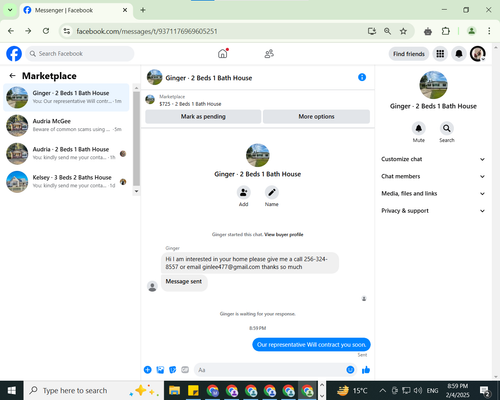Click Find friends button
Viewport: 500px width, 400px height.
(x=409, y=54)
